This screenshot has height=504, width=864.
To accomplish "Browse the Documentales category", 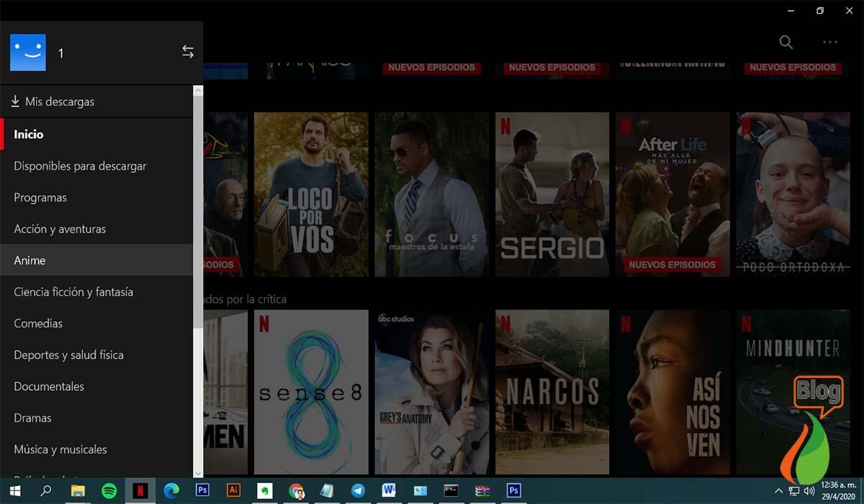I will pyautogui.click(x=96, y=387).
